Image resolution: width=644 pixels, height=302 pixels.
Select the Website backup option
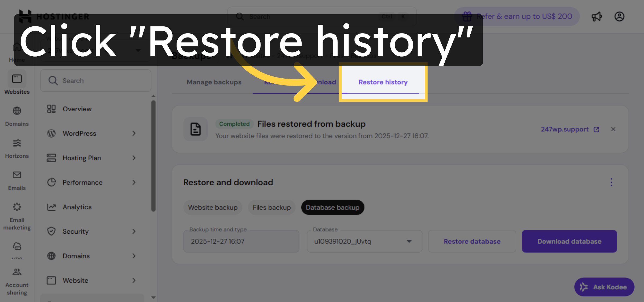pyautogui.click(x=213, y=207)
